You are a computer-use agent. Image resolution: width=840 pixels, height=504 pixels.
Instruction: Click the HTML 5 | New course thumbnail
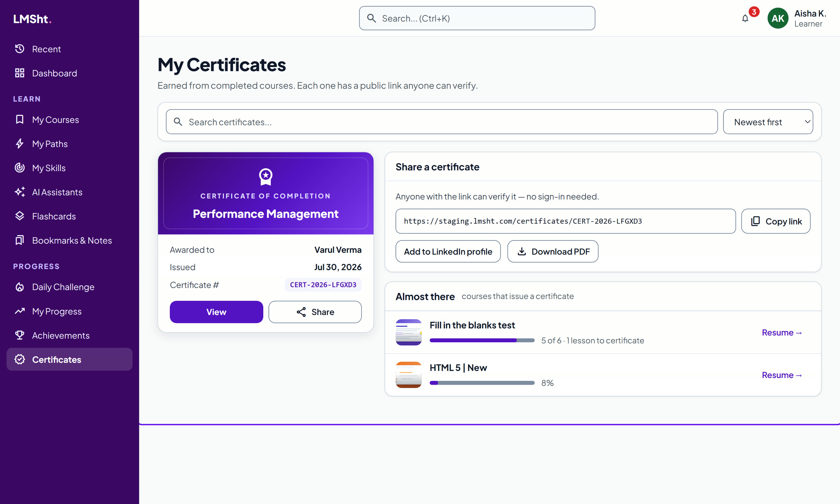click(408, 374)
